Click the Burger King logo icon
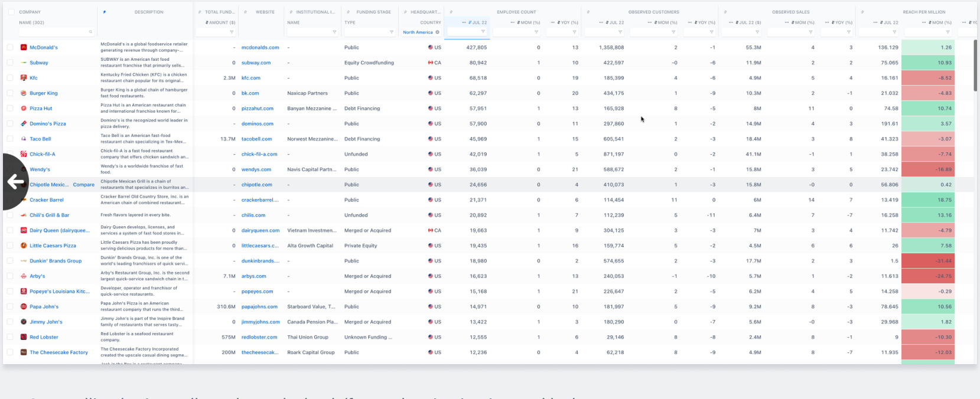Screen dimensions: 980x399 24,93
